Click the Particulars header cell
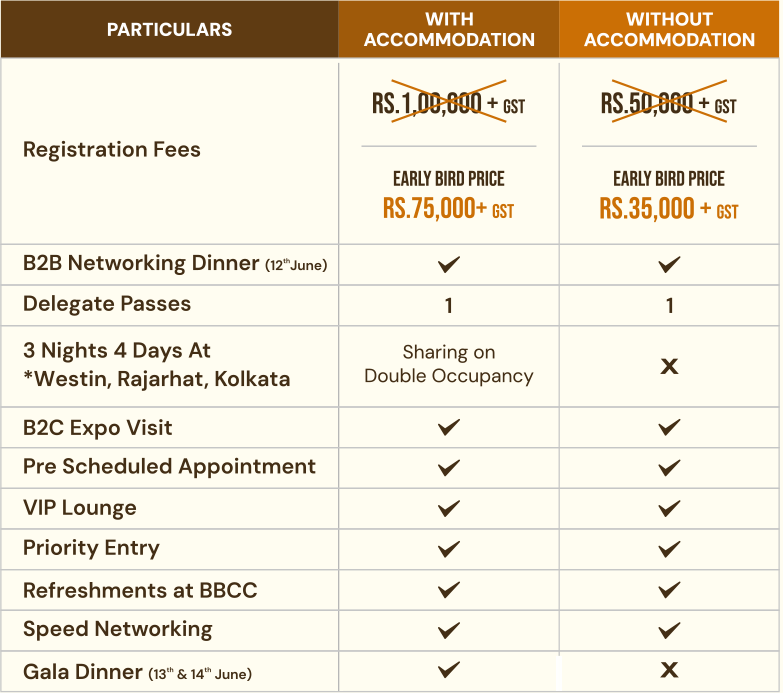Screen dimensions: 783x693 point(169,30)
